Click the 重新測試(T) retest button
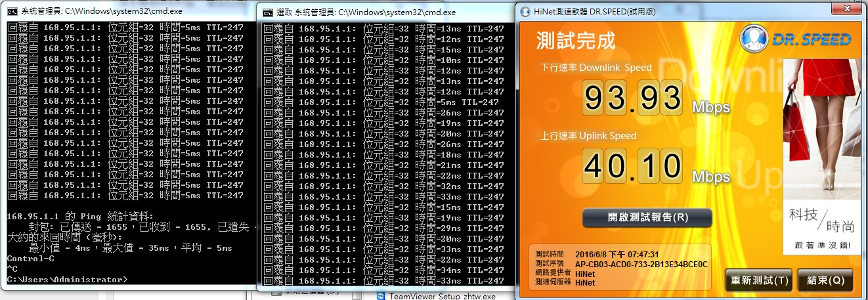 (x=759, y=280)
